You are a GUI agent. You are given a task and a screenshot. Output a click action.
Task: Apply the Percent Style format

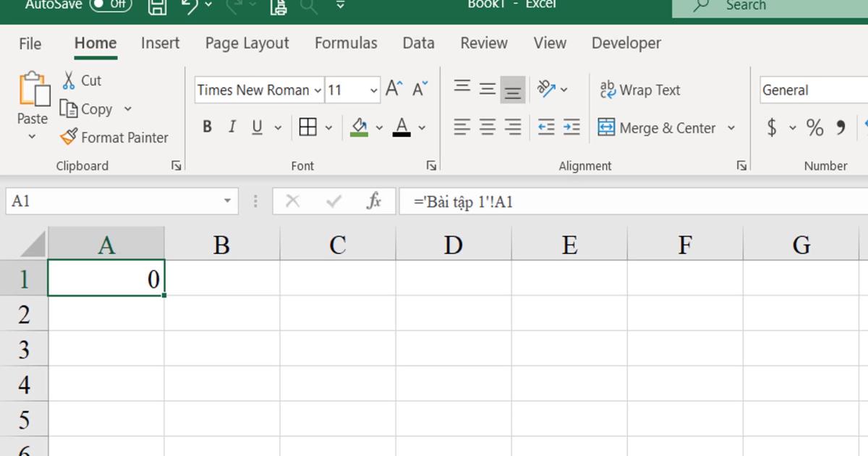click(x=813, y=127)
